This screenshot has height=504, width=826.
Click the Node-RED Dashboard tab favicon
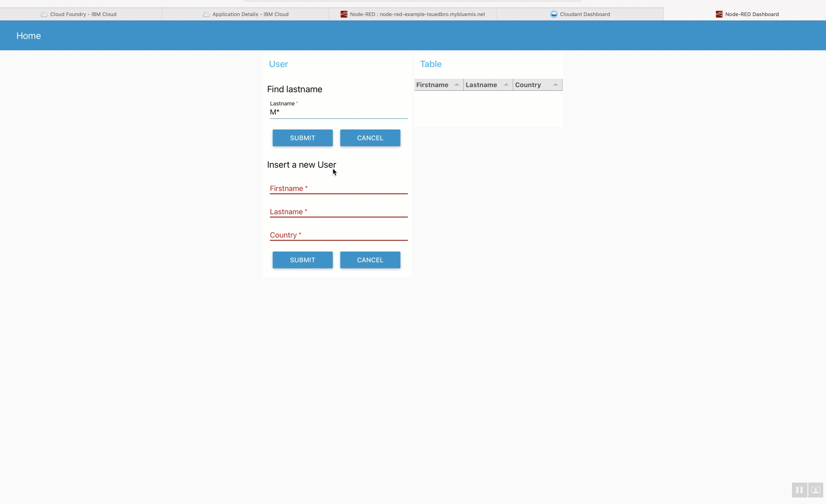(x=719, y=14)
